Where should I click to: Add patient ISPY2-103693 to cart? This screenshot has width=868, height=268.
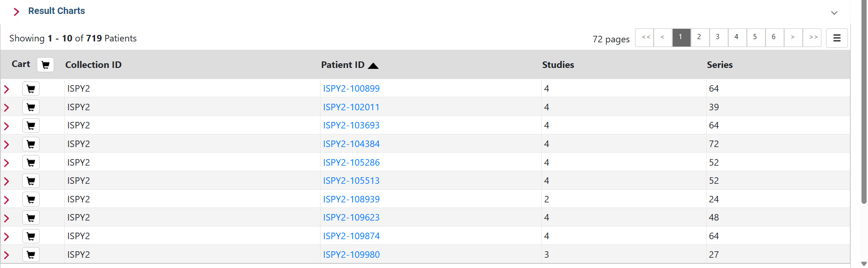tap(31, 126)
